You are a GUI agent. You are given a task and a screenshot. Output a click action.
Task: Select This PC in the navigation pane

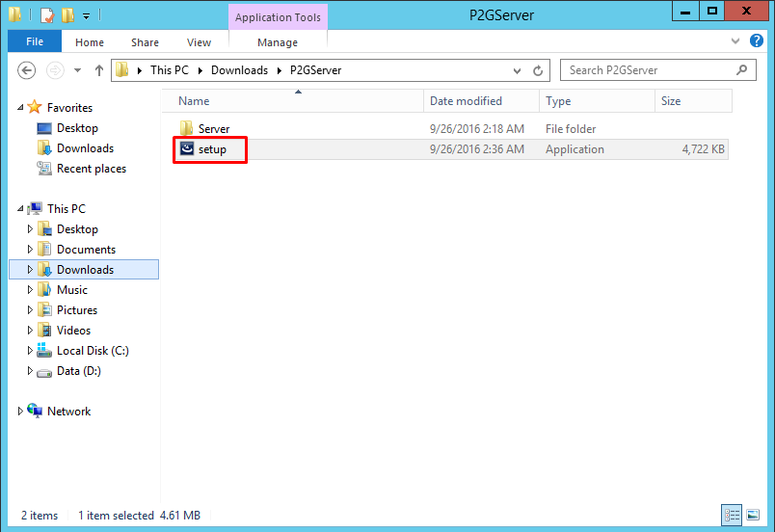pyautogui.click(x=67, y=209)
